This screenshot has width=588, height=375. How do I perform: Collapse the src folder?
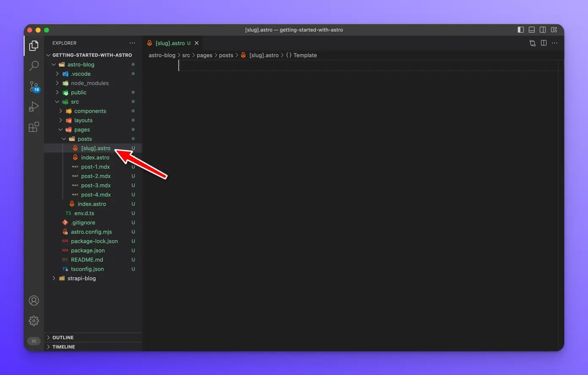(x=93, y=102)
